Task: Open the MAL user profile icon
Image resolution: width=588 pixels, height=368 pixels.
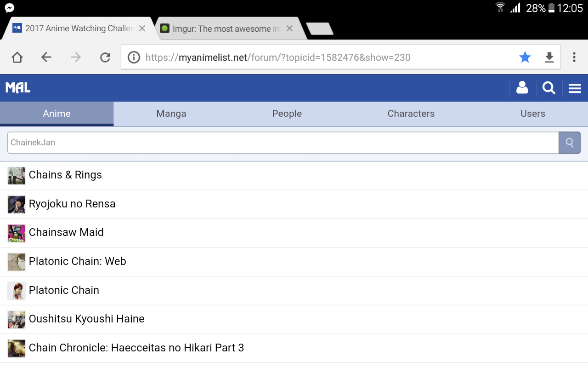Action: (522, 88)
